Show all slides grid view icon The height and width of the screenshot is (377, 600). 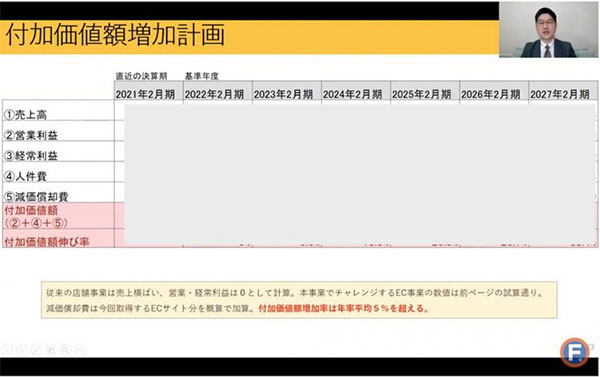pos(51,349)
